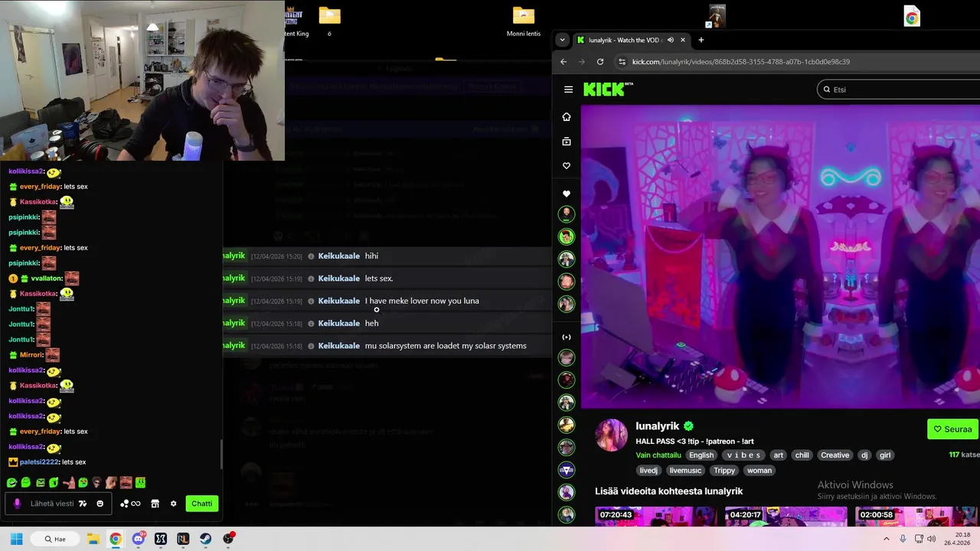Go back in Chrome browser
980x551 pixels.
click(x=563, y=62)
